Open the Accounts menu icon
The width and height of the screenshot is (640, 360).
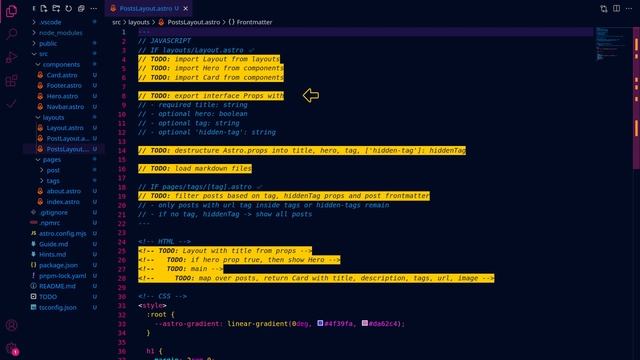tap(11, 325)
